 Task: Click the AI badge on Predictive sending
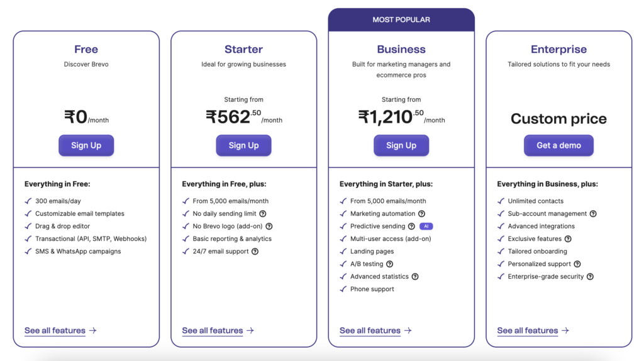pyautogui.click(x=426, y=226)
